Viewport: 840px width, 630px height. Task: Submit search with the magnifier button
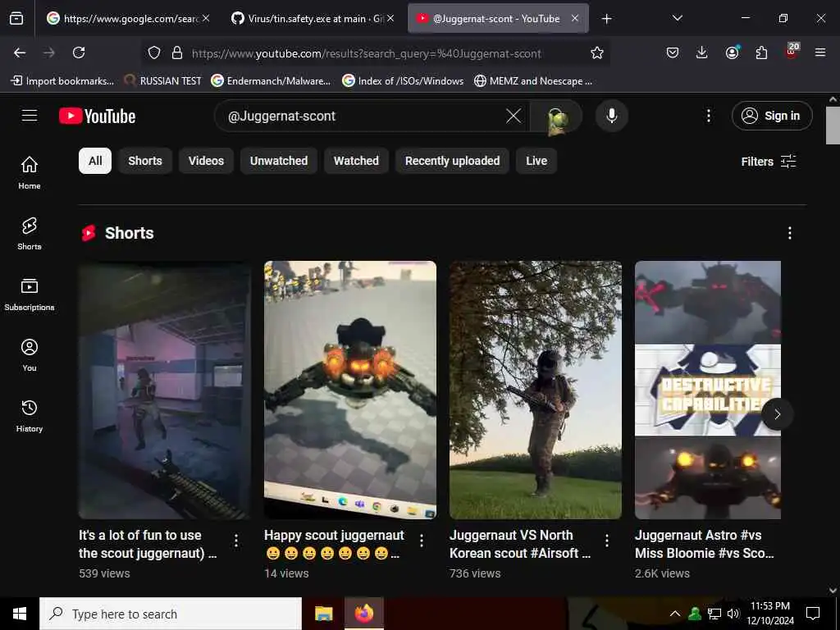(557, 116)
